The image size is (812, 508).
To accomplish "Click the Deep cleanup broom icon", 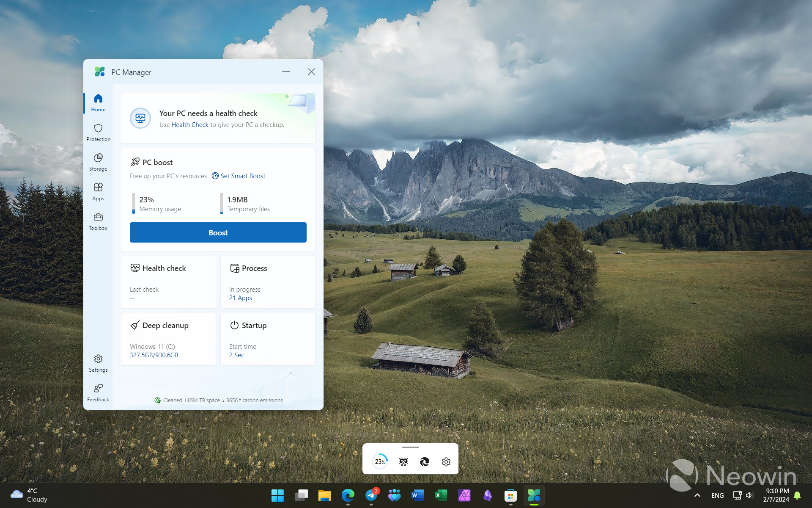I will click(x=135, y=325).
